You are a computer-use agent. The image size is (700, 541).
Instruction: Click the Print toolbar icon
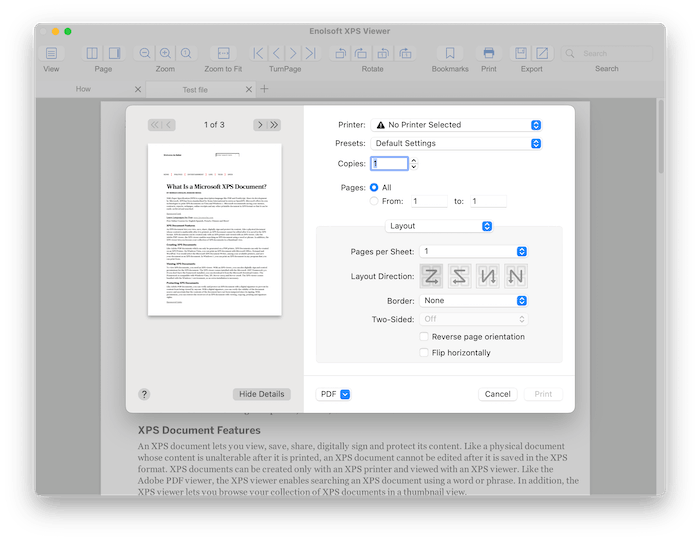click(488, 53)
